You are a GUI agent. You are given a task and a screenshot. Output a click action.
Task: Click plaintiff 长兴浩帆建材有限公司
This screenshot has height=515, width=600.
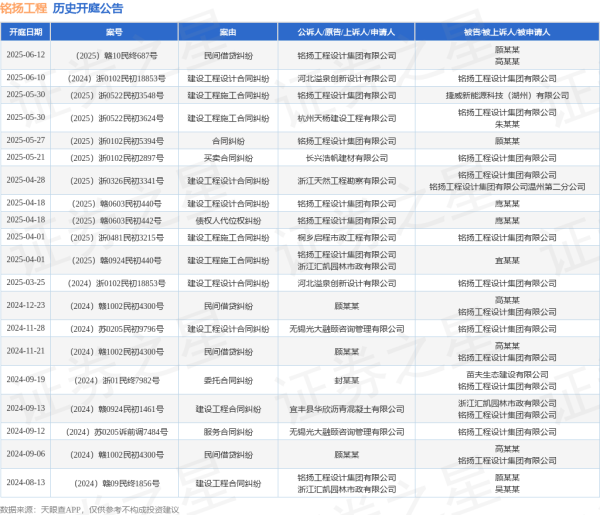(347, 158)
